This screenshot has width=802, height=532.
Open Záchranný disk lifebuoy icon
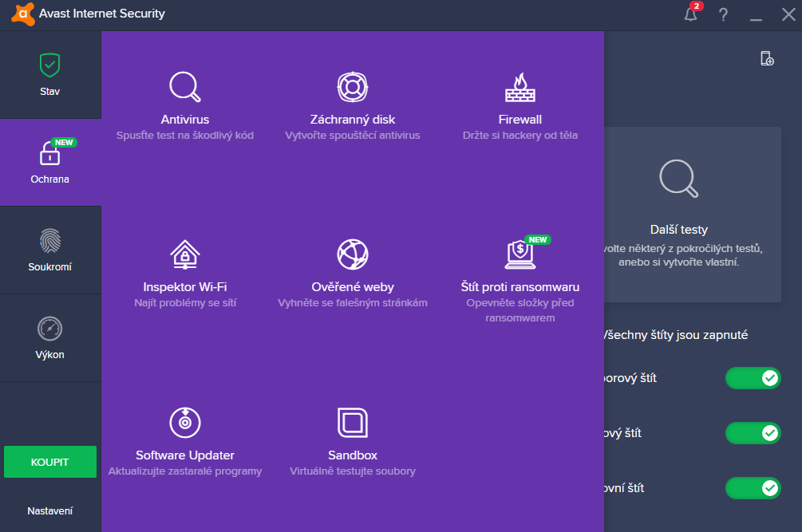tap(353, 87)
